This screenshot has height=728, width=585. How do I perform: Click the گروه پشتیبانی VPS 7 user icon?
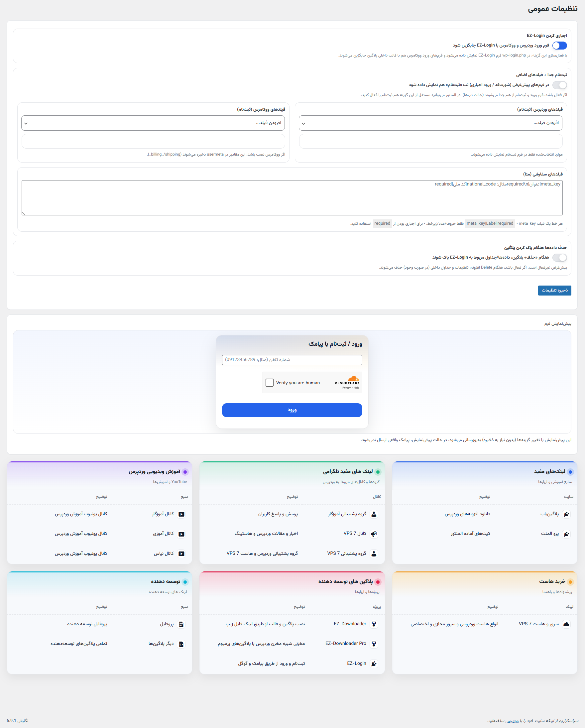point(374,554)
